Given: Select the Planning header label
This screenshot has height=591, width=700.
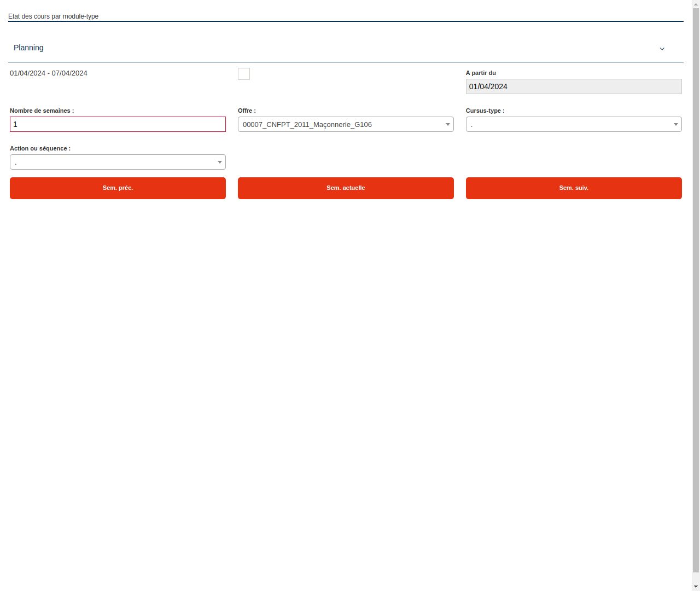Looking at the screenshot, I should [28, 48].
